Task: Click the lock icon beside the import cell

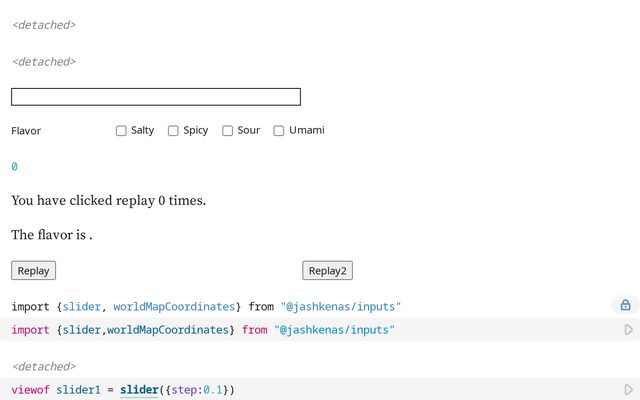Action: click(625, 305)
